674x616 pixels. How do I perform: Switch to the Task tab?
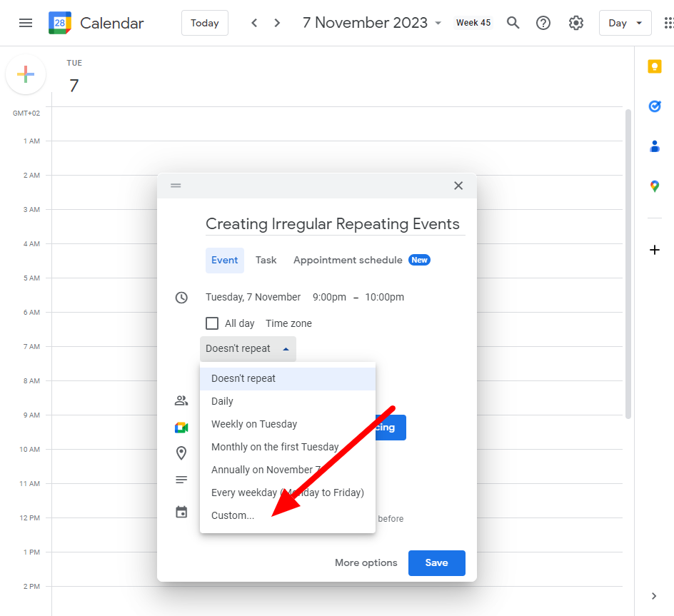pos(266,261)
